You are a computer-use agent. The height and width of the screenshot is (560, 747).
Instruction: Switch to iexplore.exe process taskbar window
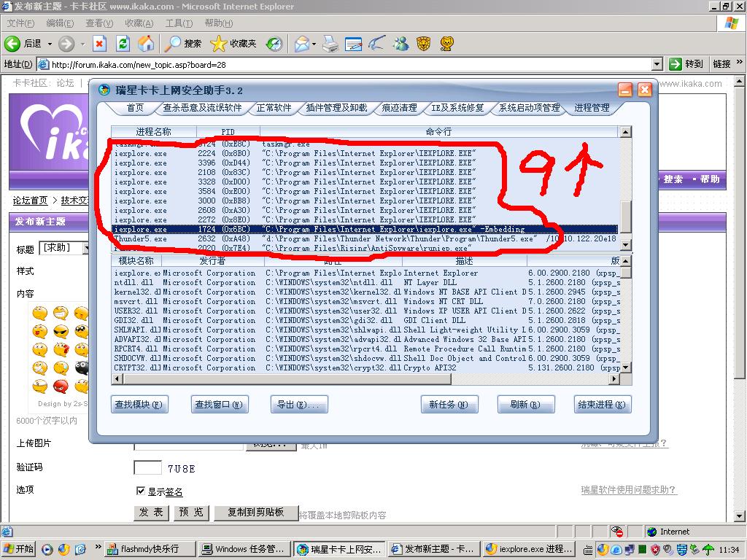(x=528, y=549)
